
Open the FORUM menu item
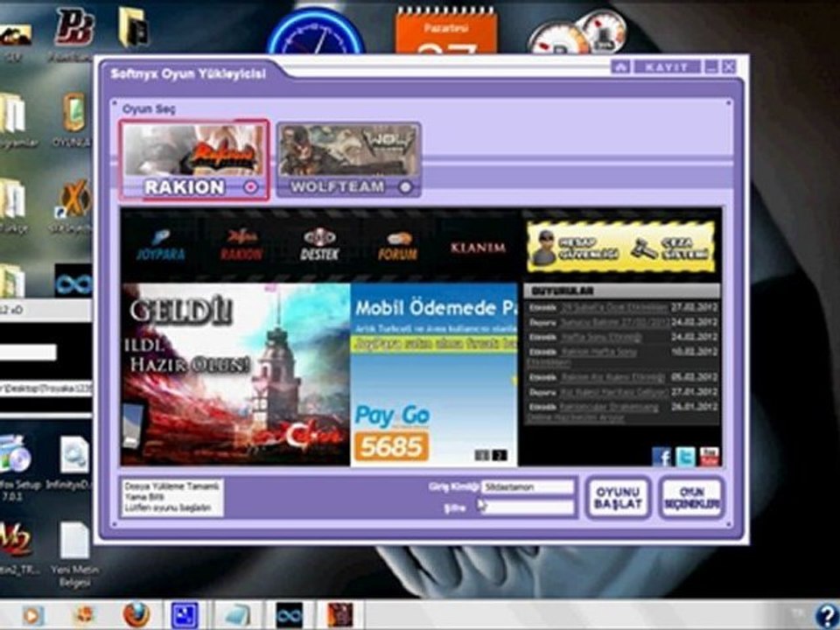397,245
